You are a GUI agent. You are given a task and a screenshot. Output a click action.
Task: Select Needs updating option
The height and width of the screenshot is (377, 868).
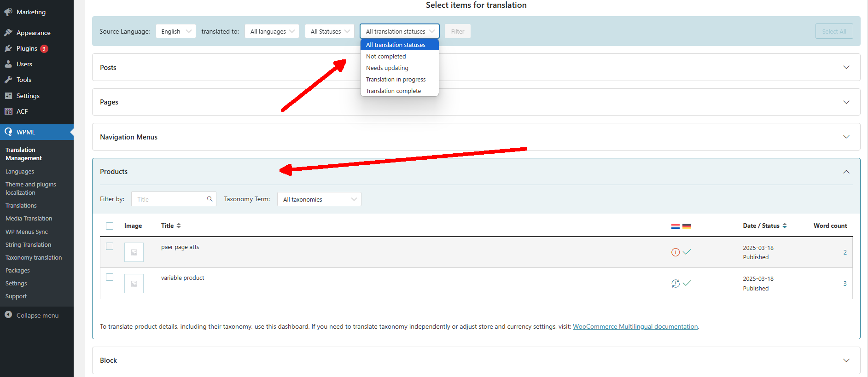pyautogui.click(x=400, y=68)
